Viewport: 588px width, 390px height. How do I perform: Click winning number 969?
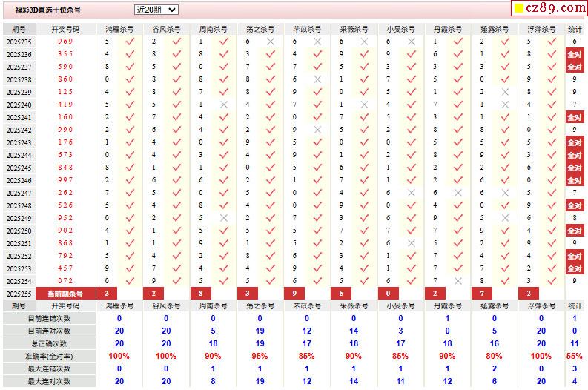pyautogui.click(x=65, y=42)
